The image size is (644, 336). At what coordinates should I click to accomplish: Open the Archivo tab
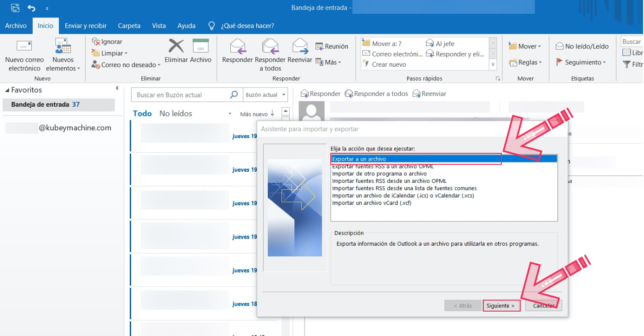[16, 26]
